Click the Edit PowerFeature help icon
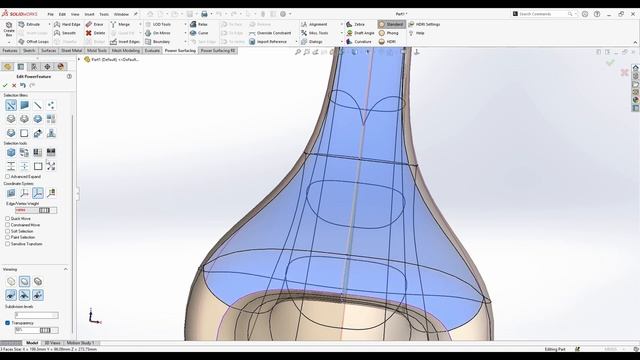640x360 pixels. point(69,76)
